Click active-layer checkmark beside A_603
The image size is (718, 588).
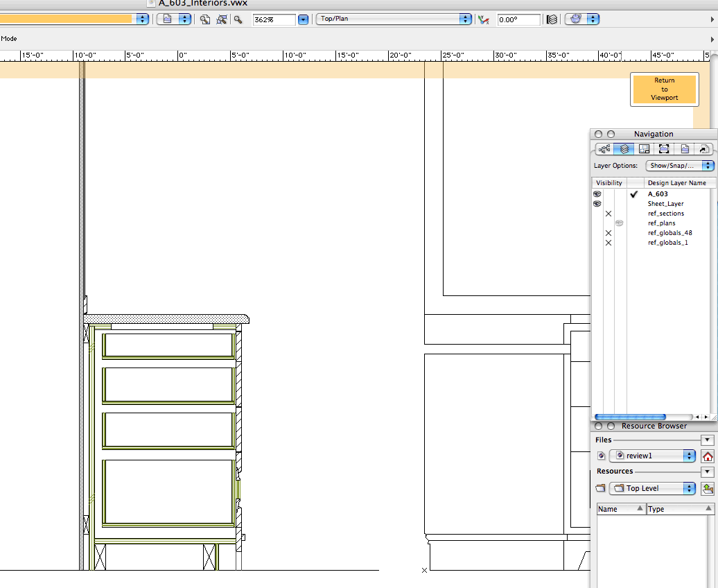[x=634, y=194]
